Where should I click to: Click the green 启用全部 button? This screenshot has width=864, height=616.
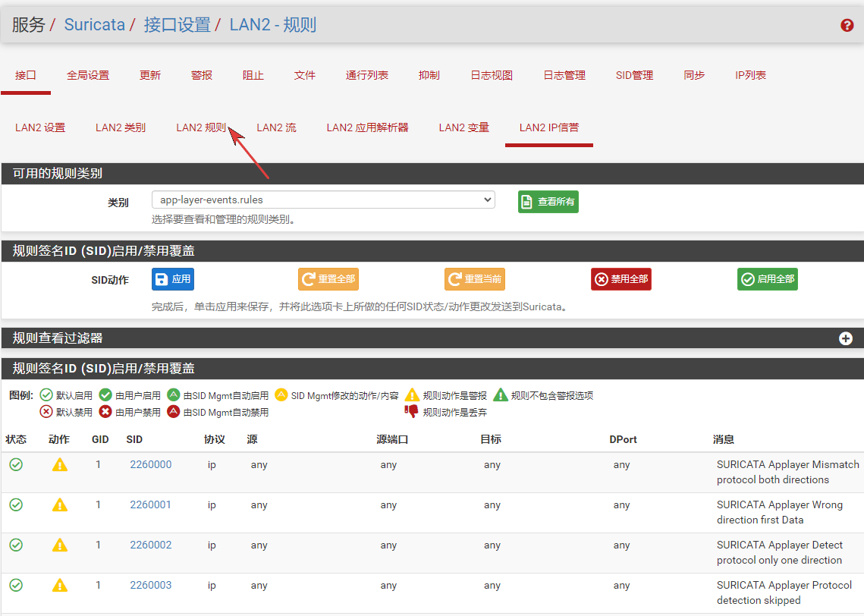[767, 279]
